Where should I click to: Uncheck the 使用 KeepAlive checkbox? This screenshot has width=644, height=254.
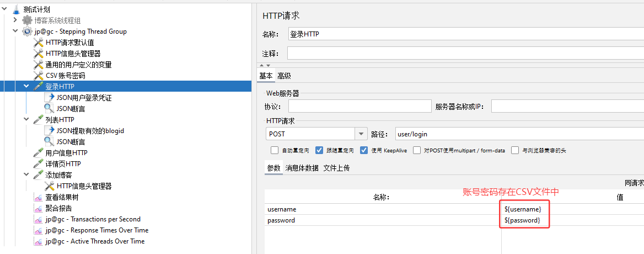363,150
